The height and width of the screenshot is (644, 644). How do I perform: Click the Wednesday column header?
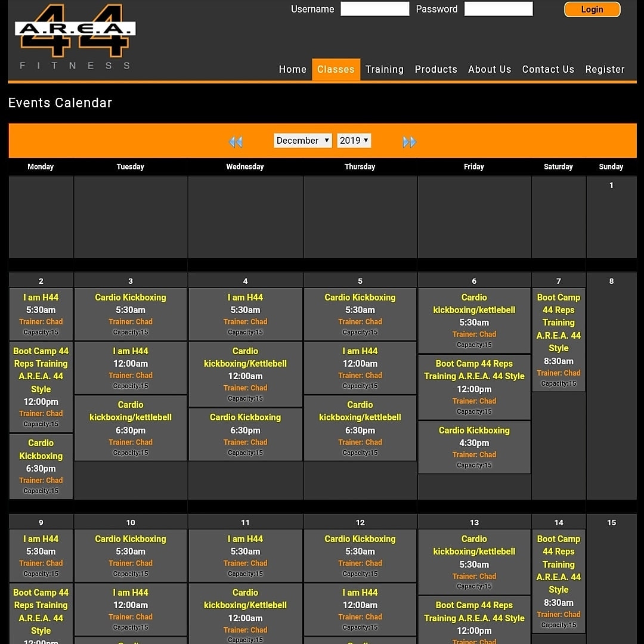coord(245,167)
